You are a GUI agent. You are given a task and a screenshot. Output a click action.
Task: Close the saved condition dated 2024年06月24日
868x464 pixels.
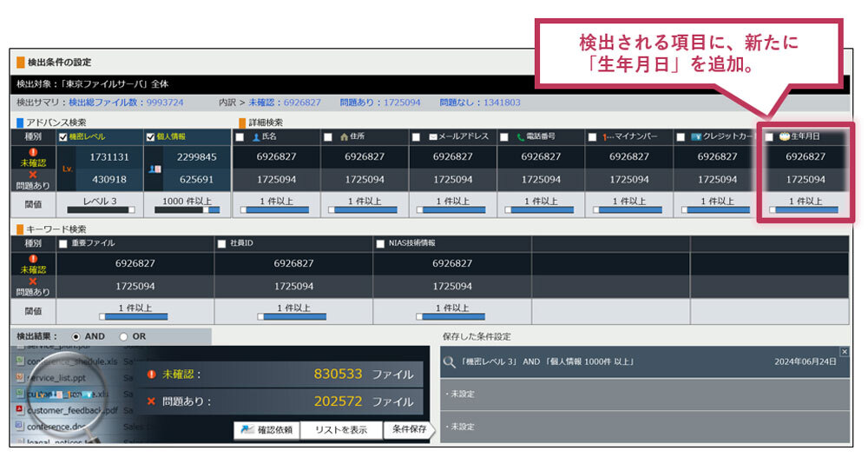point(845,351)
